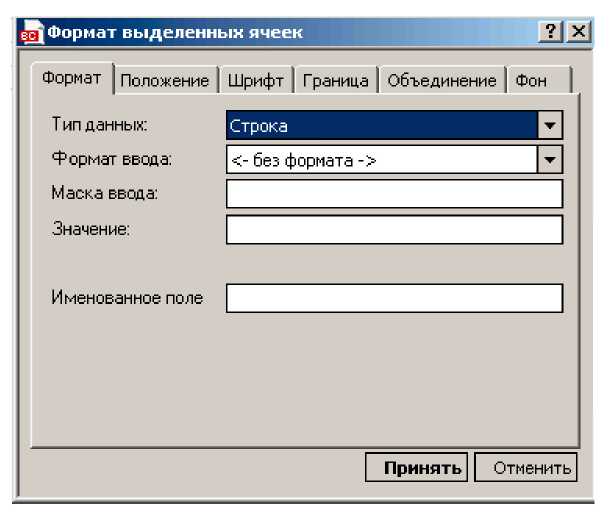This screenshot has width=611, height=518.
Task: Open the Положение tab
Action: pyautogui.click(x=165, y=81)
